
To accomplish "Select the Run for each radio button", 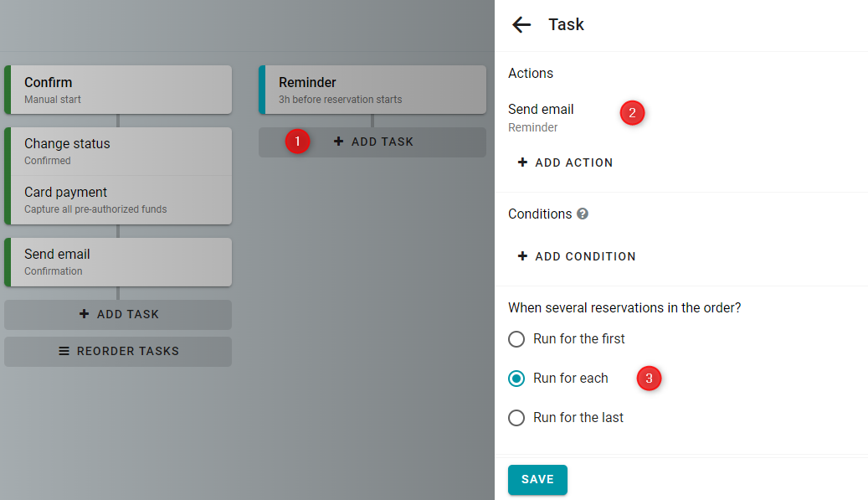I will click(x=516, y=379).
